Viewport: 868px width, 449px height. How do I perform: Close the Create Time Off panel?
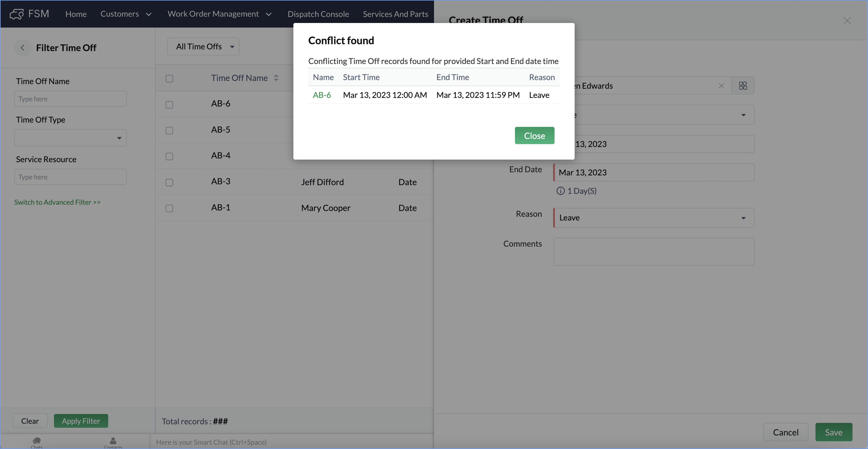tap(847, 21)
